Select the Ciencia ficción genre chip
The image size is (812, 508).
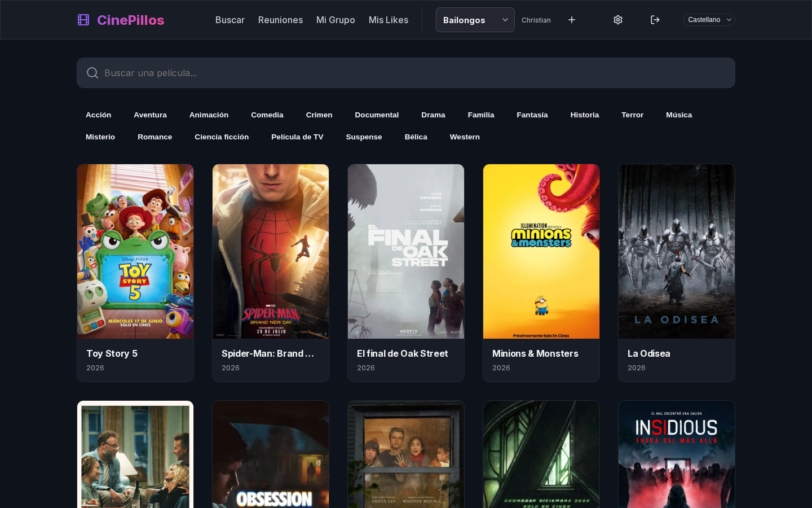click(x=222, y=137)
